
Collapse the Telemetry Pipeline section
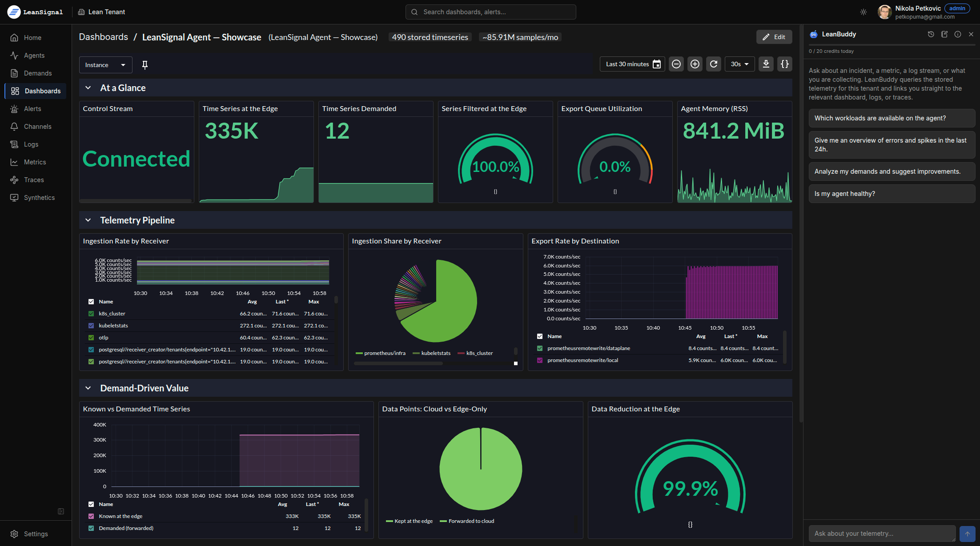[x=88, y=220]
